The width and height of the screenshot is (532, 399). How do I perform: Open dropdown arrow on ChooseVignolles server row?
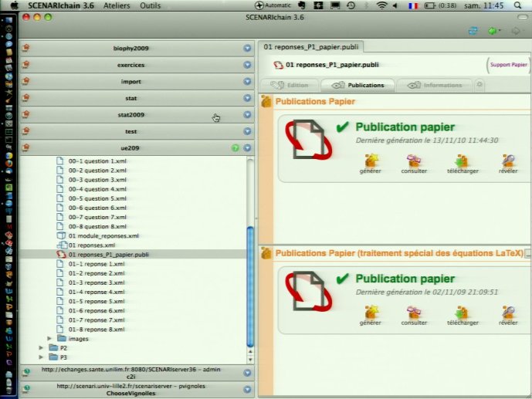(x=247, y=390)
